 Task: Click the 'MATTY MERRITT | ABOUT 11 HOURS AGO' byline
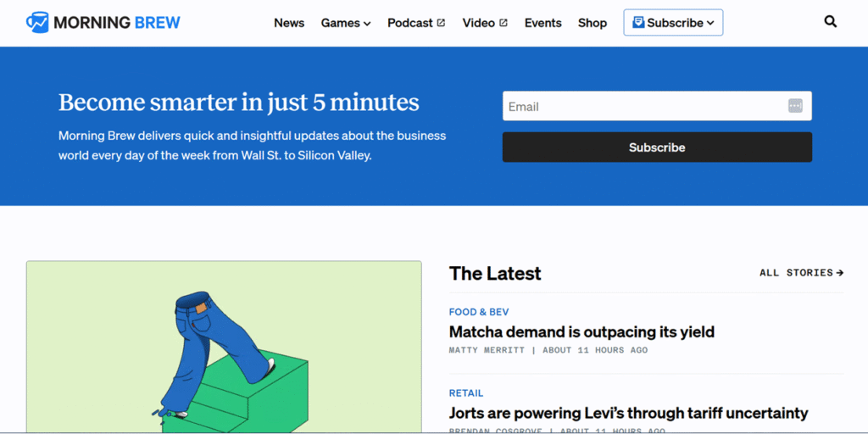(548, 350)
